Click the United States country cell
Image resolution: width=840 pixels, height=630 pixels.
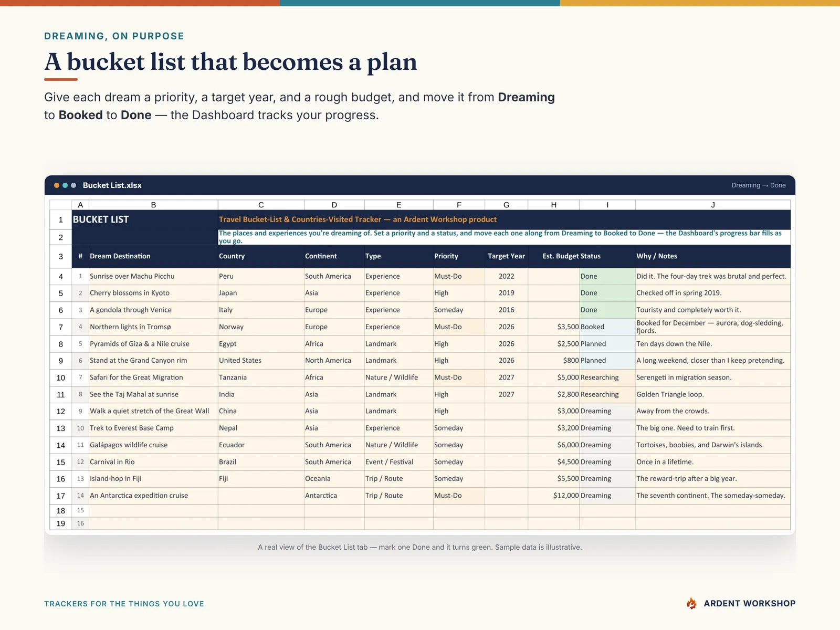(x=261, y=361)
